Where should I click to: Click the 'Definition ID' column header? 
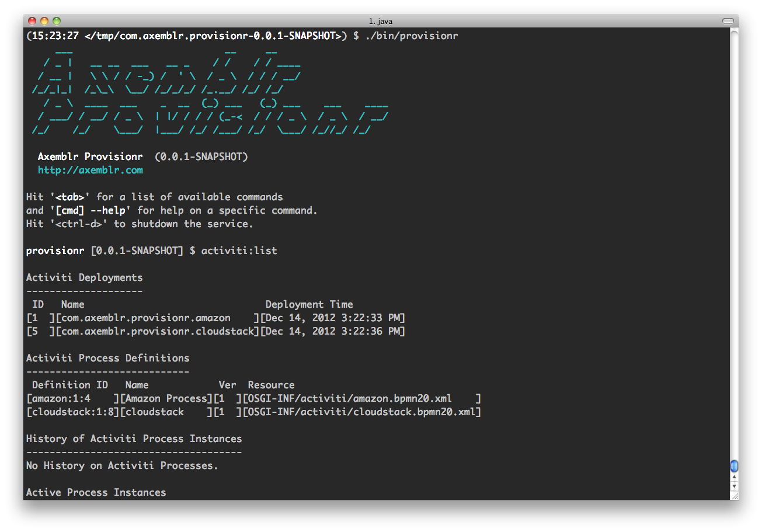coord(70,385)
